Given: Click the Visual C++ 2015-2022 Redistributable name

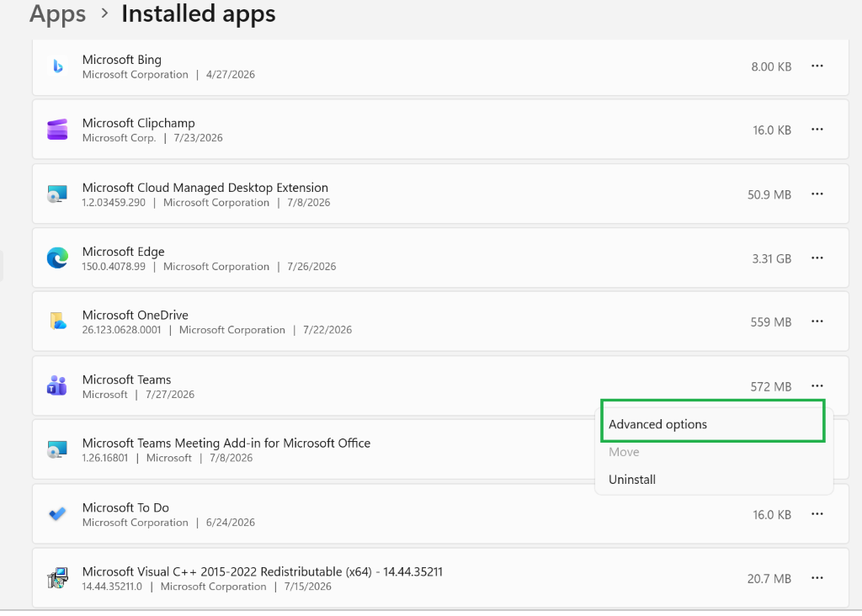Looking at the screenshot, I should (x=263, y=571).
